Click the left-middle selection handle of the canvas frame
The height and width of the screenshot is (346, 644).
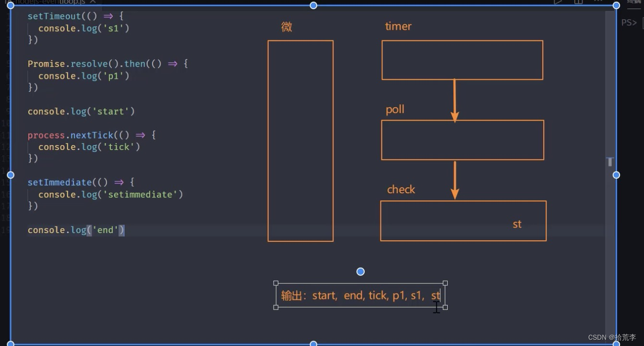click(x=11, y=175)
